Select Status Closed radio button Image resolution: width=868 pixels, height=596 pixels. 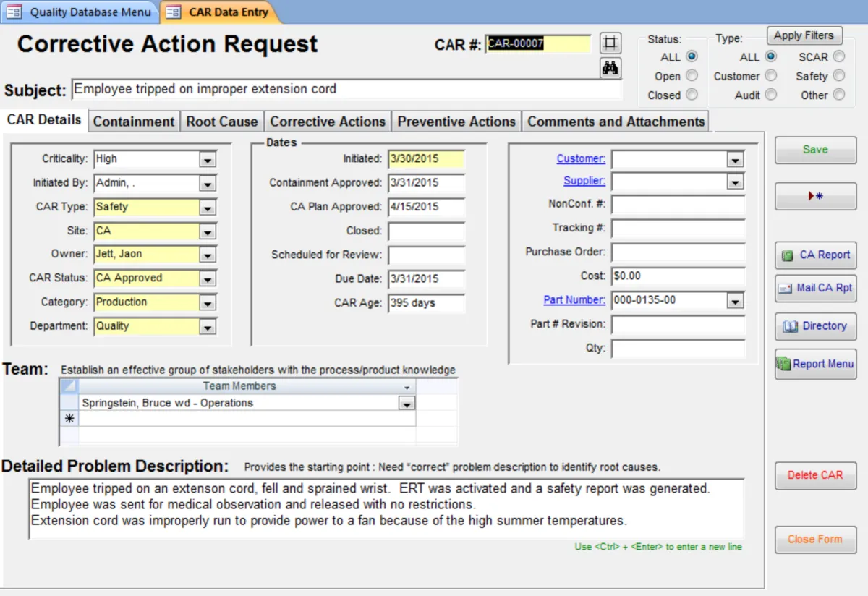coord(692,94)
